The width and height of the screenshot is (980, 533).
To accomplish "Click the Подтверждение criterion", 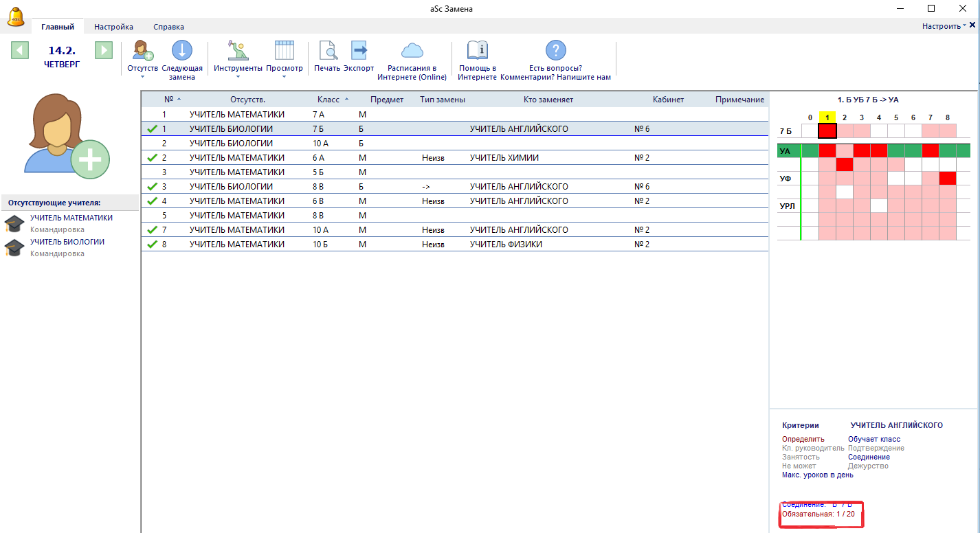I will [x=876, y=448].
